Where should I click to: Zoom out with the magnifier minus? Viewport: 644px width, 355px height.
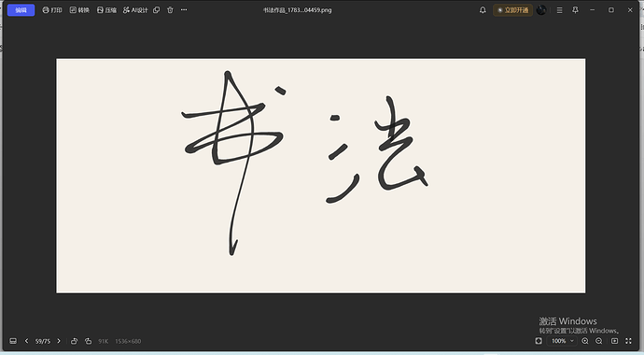coord(599,341)
